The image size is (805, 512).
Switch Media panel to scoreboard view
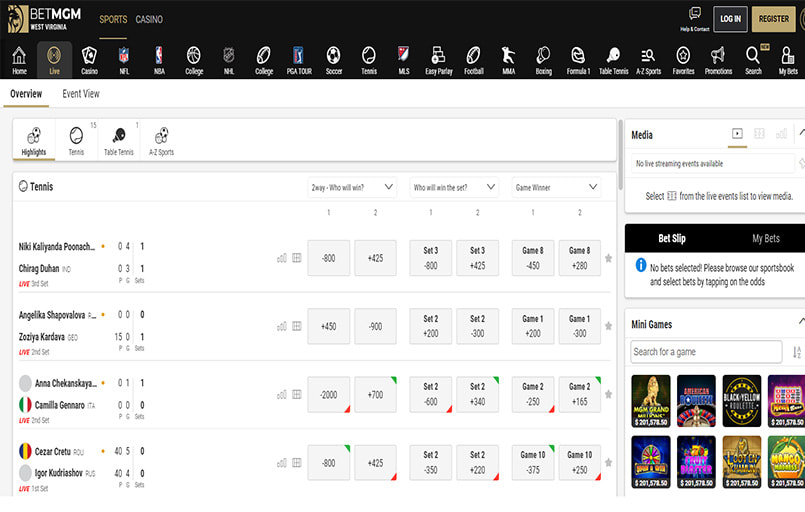(759, 134)
